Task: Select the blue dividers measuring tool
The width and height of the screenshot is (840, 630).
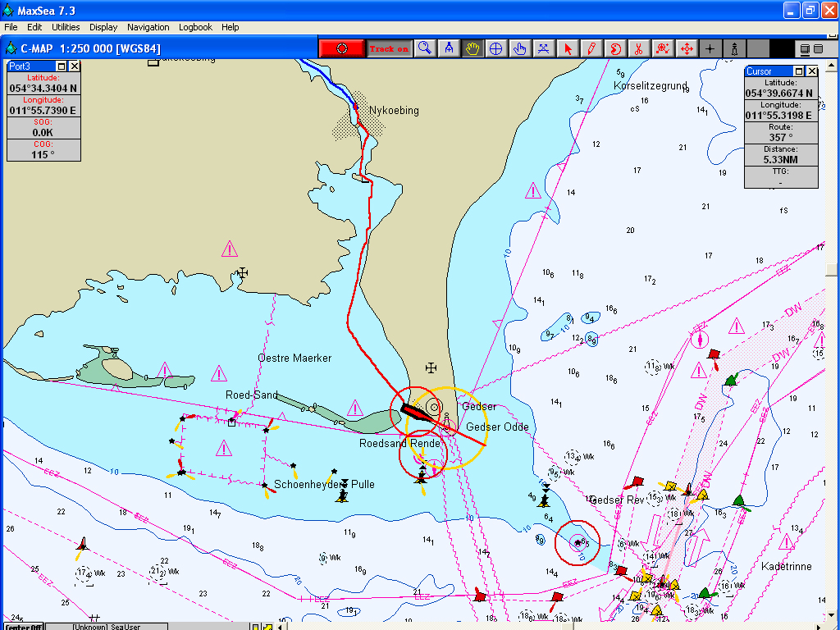Action: pos(449,48)
